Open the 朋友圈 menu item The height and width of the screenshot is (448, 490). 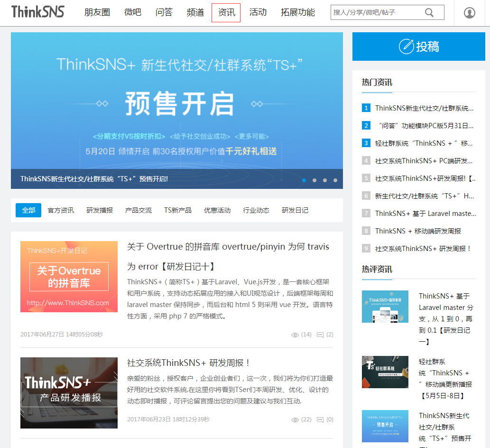point(97,12)
